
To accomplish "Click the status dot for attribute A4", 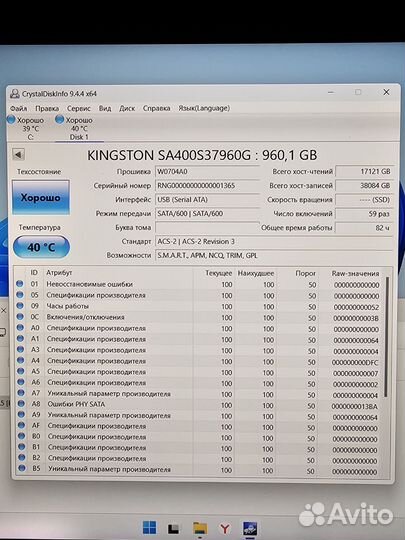I will 21,360.
